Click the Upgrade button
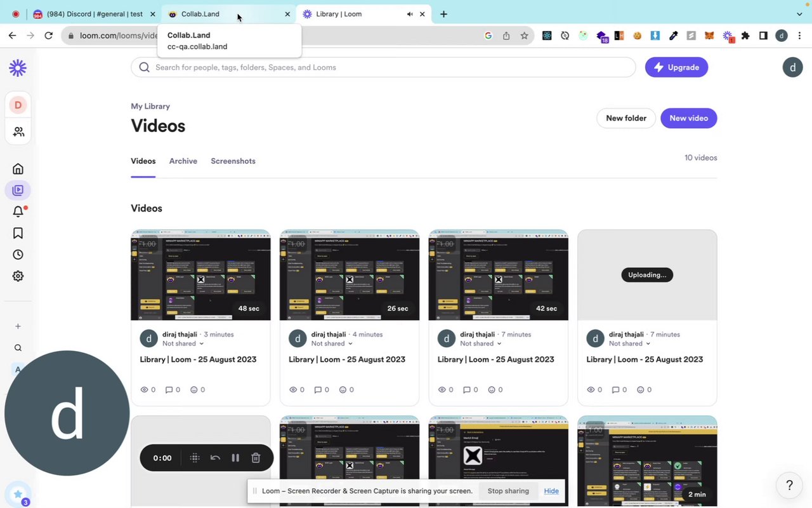812x508 pixels. tap(676, 67)
